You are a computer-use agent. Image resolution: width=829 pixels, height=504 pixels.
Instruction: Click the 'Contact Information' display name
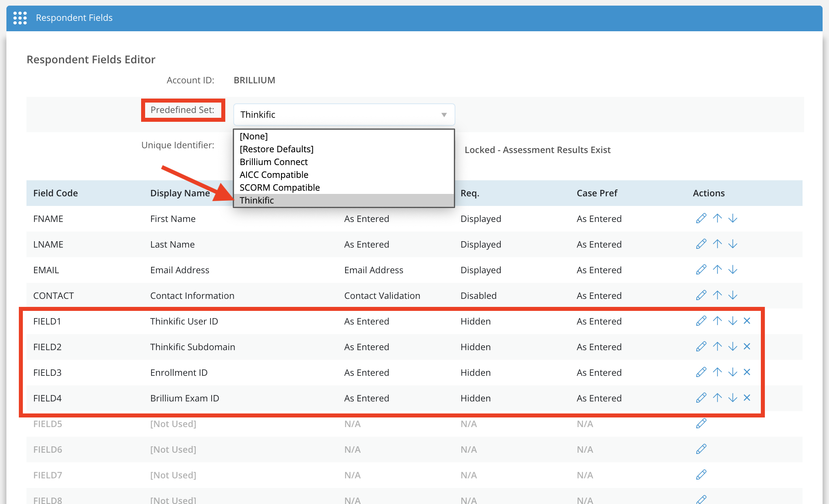(x=192, y=296)
